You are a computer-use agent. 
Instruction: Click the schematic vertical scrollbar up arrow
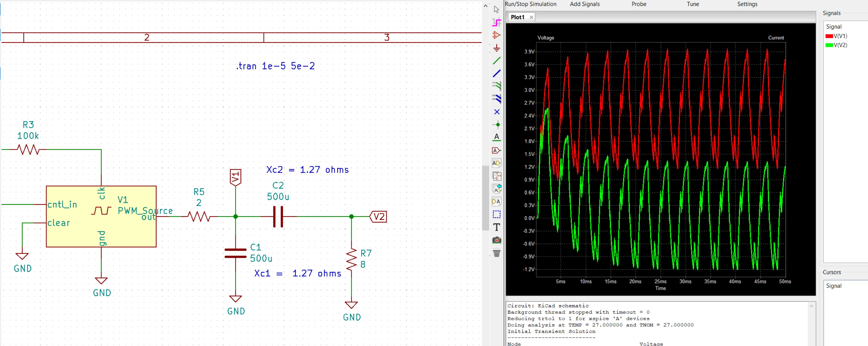coord(485,6)
